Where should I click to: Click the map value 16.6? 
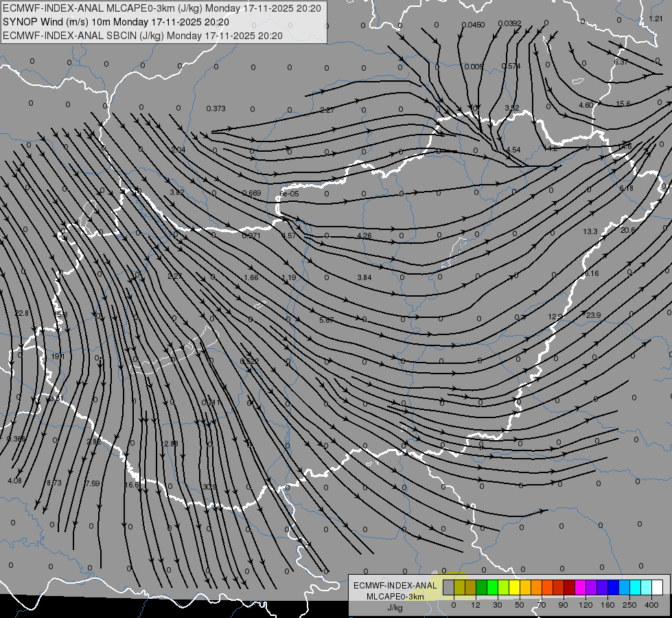point(132,485)
